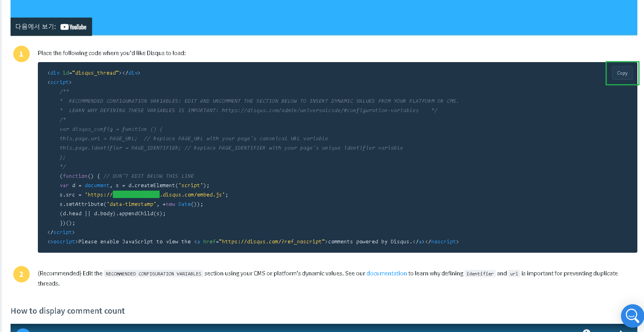Click the appendChild(s) code line
This screenshot has height=332, width=644.
(x=112, y=214)
